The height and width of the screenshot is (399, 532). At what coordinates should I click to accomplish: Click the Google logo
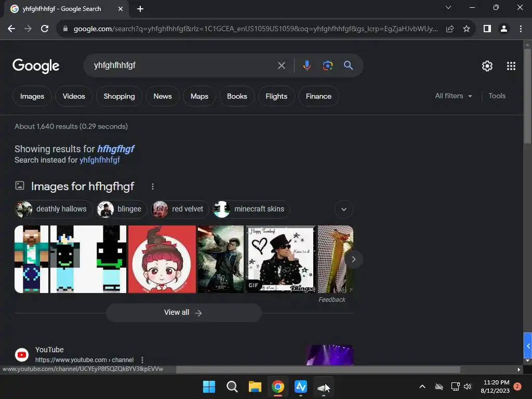pos(36,66)
